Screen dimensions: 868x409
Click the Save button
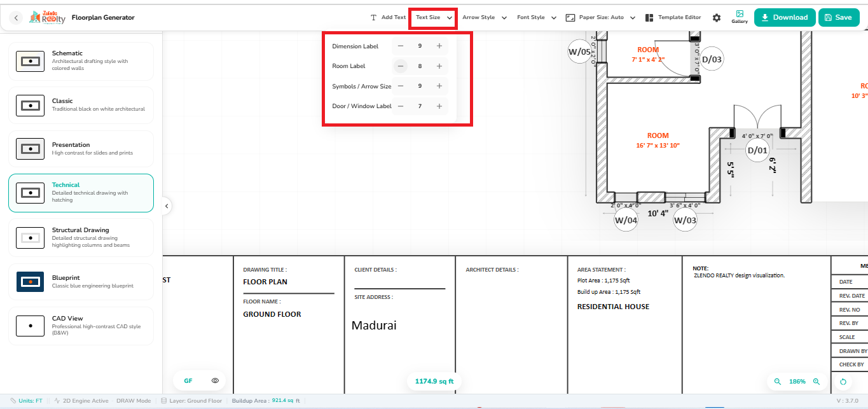click(838, 18)
